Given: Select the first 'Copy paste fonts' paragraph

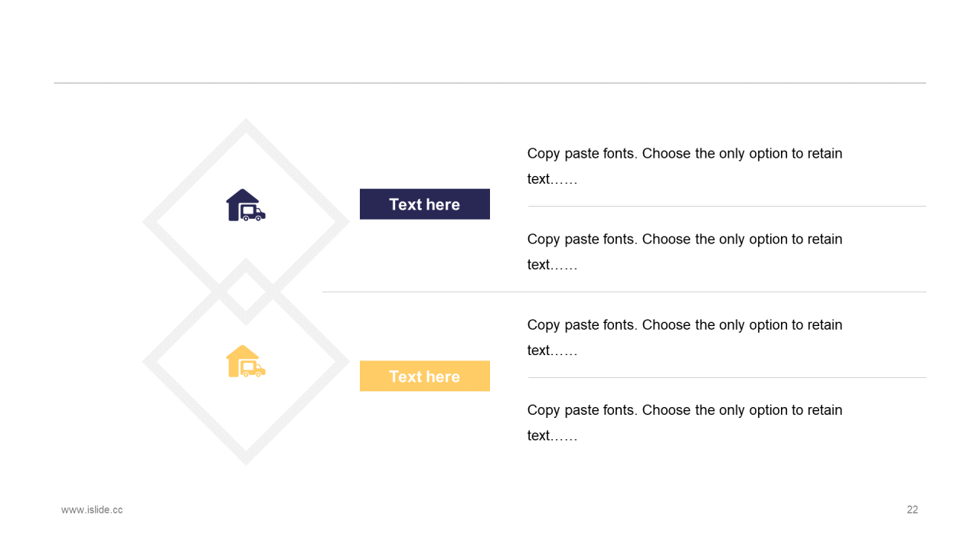Looking at the screenshot, I should tap(685, 166).
